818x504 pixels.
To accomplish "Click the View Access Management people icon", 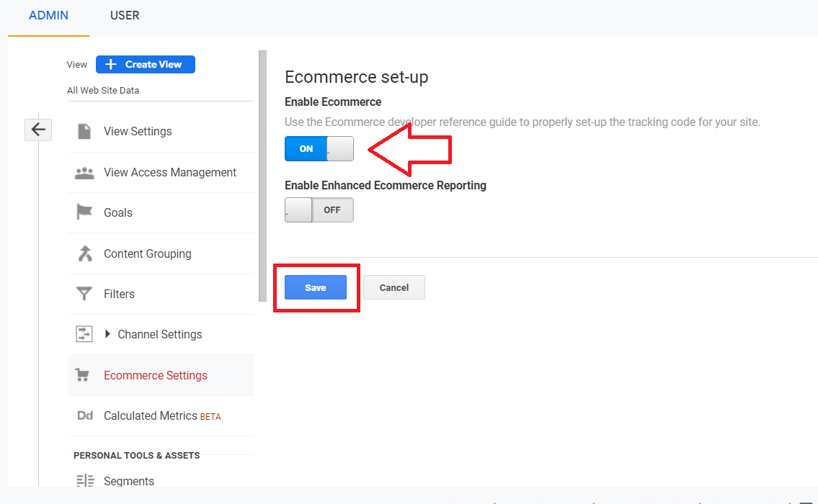I will click(84, 173).
